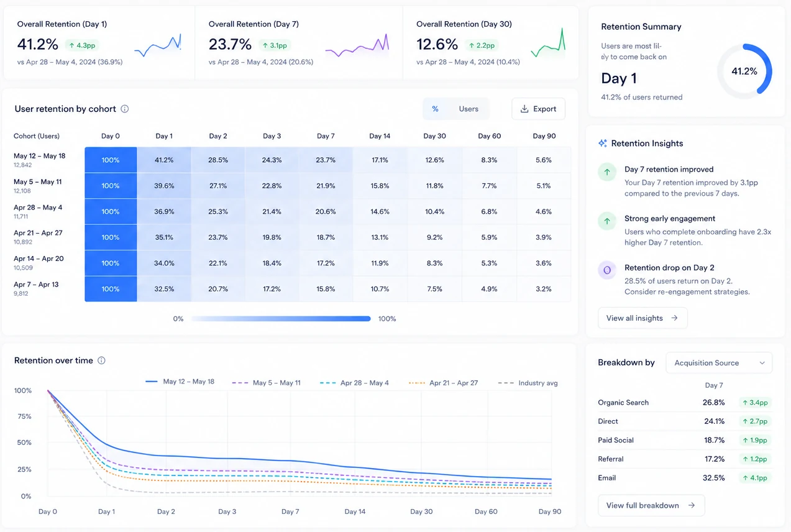Click the Day 14 column header
The image size is (791, 532).
click(x=380, y=136)
